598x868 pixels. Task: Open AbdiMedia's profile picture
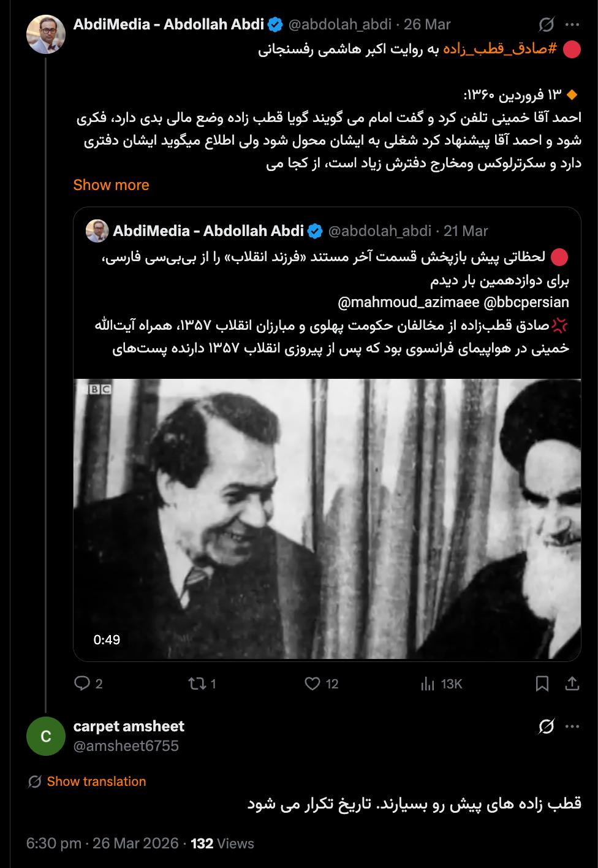coord(46,34)
